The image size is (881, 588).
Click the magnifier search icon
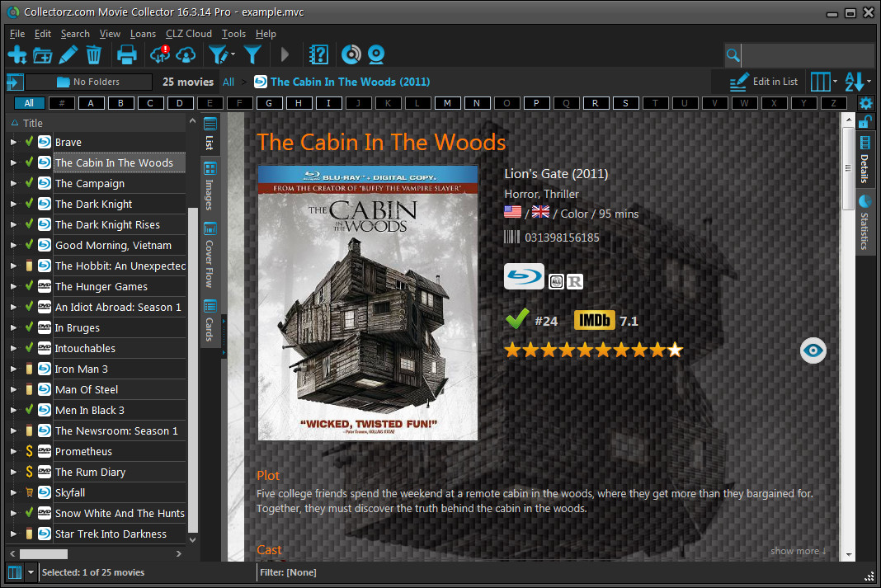pos(733,55)
